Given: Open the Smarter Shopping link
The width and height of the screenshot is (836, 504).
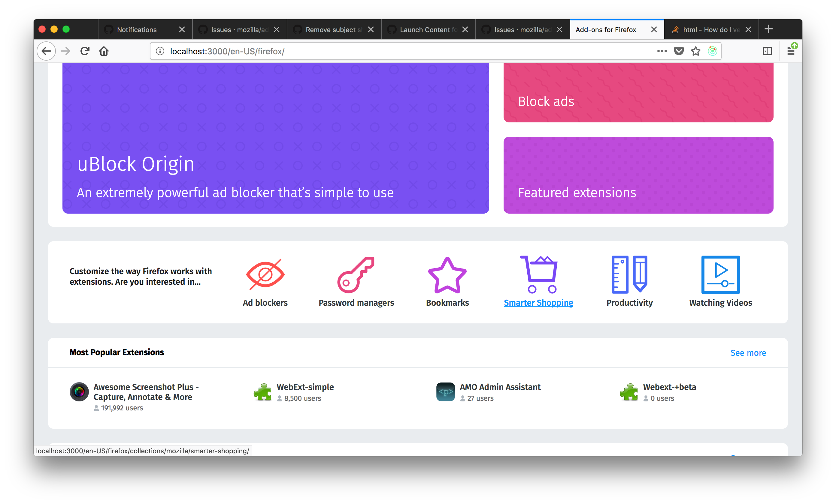Looking at the screenshot, I should click(x=538, y=303).
